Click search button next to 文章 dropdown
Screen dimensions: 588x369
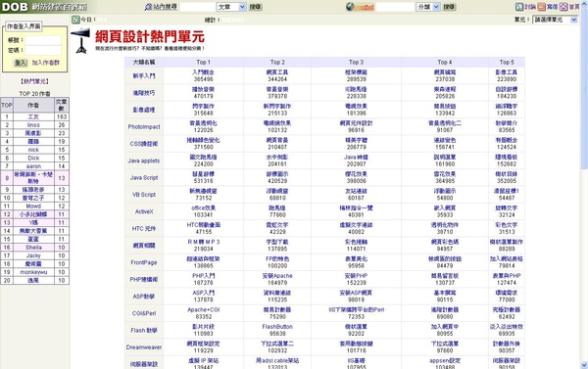click(256, 7)
